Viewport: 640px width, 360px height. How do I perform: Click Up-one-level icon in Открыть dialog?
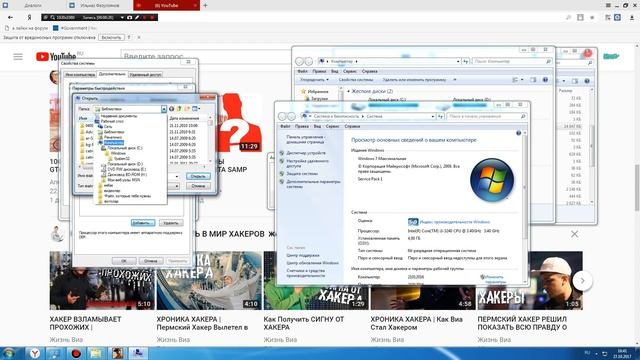pyautogui.click(x=179, y=109)
